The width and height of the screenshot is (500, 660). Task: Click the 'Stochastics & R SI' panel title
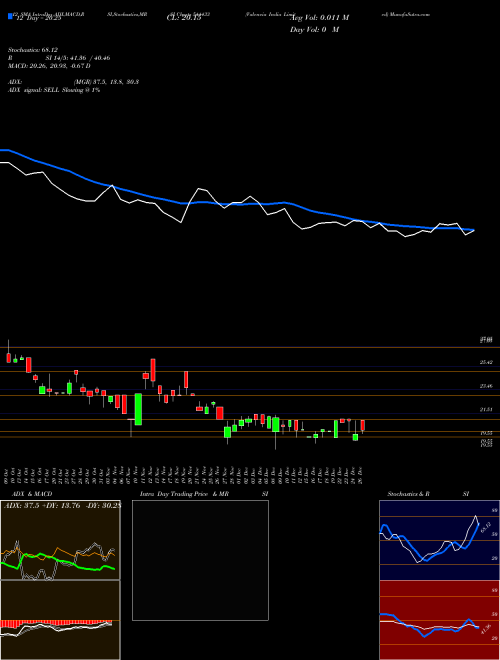428,494
